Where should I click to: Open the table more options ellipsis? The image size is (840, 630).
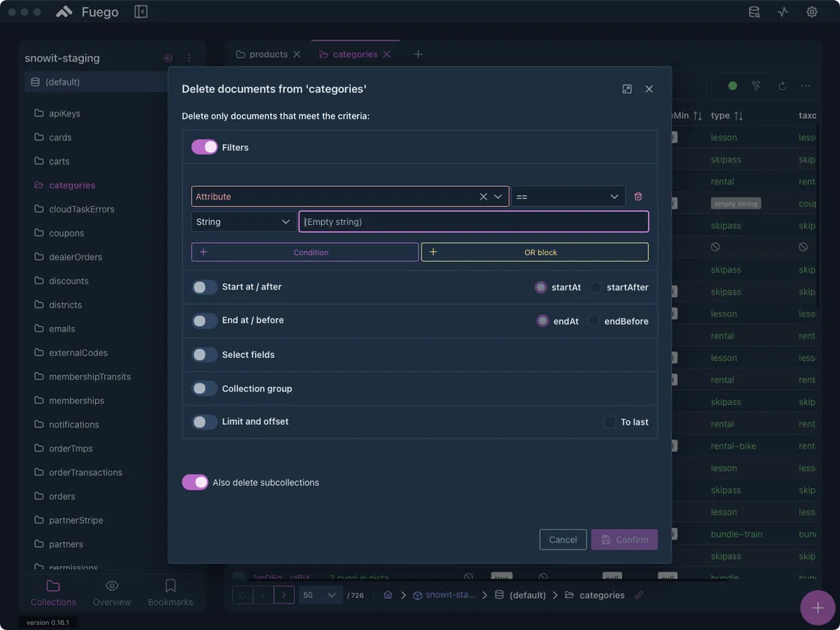tap(805, 85)
